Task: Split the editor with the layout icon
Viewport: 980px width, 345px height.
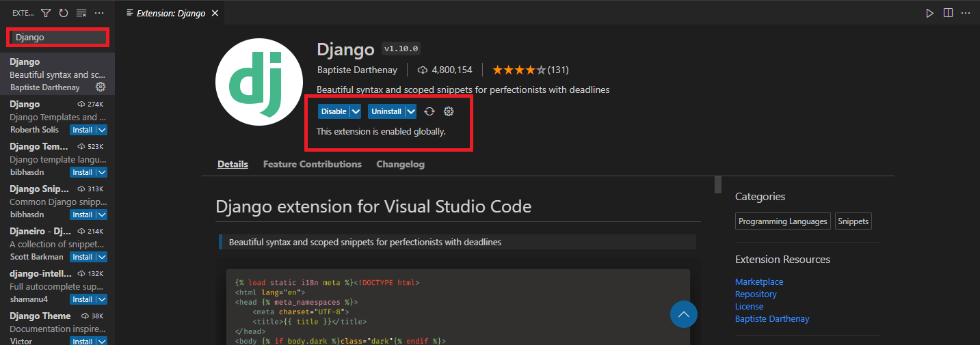Action: pos(948,13)
